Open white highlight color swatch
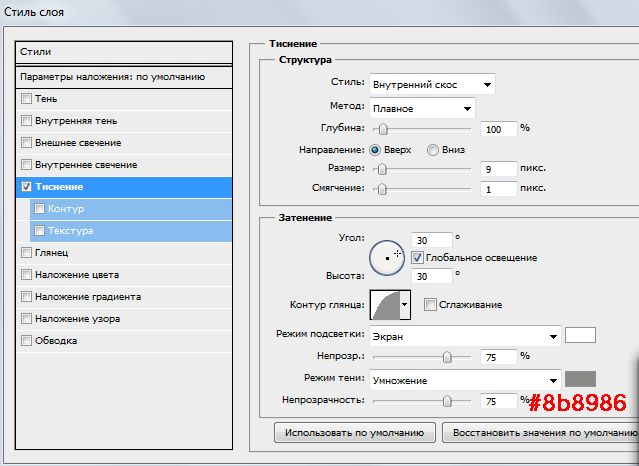This screenshot has width=639, height=466. coord(580,335)
